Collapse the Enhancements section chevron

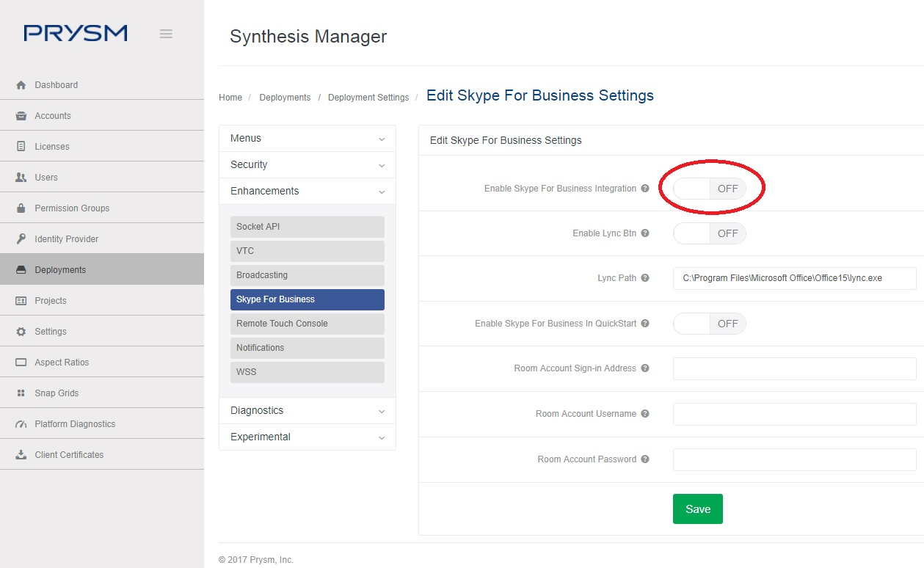[x=382, y=192]
